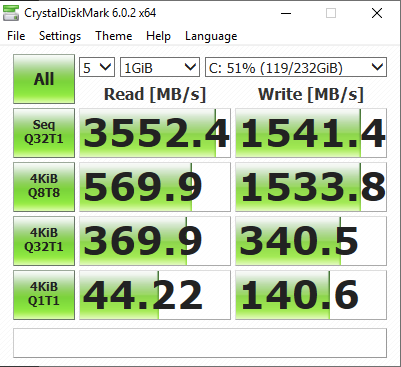The height and width of the screenshot is (367, 401).
Task: Start the Seq Q32T1 test
Action: pyautogui.click(x=44, y=133)
